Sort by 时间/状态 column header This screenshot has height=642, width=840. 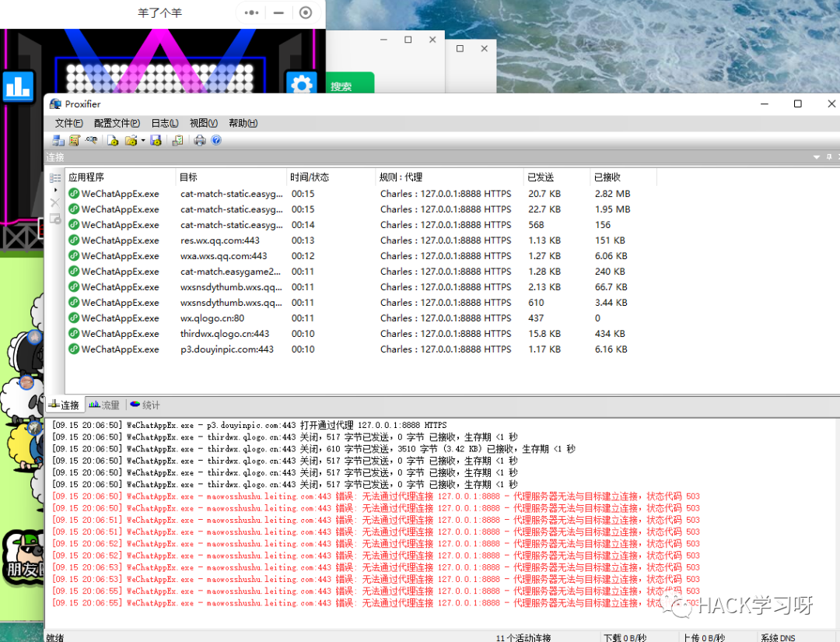331,177
